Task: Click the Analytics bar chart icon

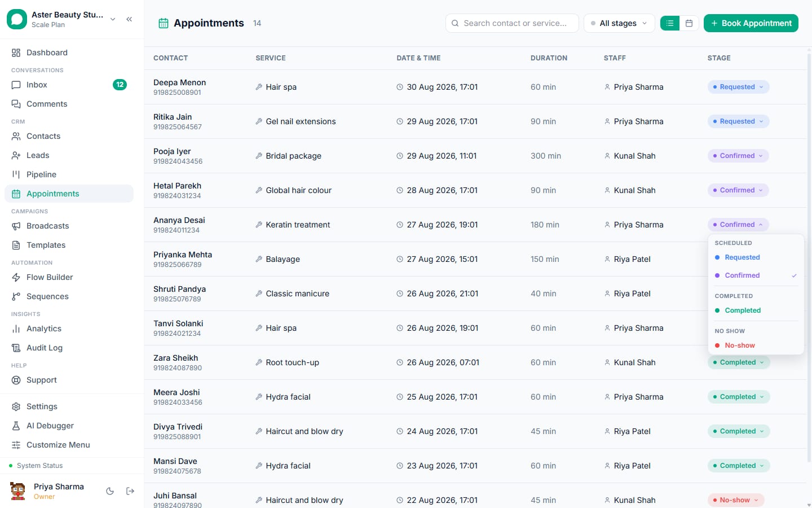Action: pos(16,329)
